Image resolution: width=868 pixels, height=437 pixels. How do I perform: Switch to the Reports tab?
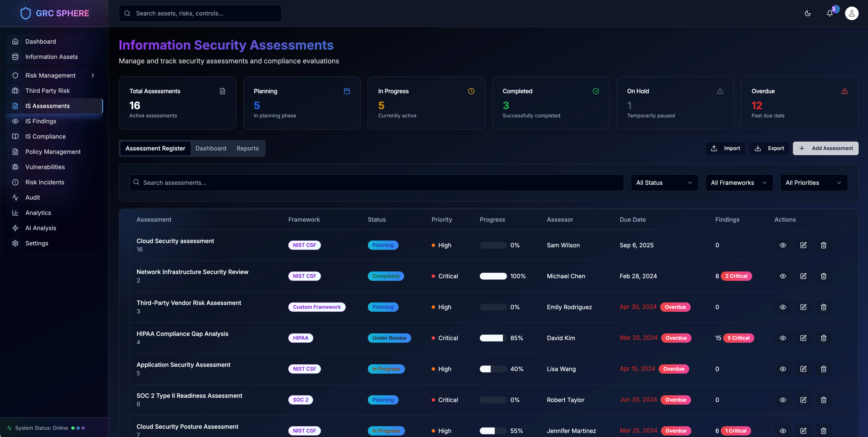pos(247,149)
